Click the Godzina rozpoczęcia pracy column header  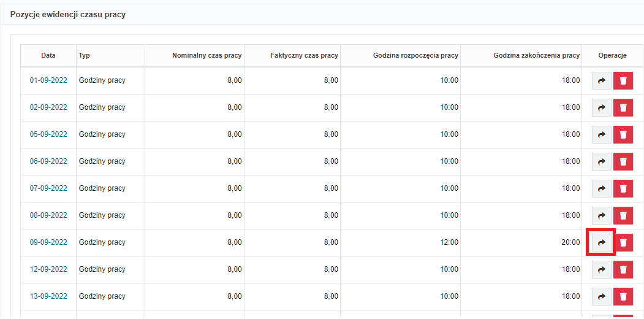coord(415,55)
